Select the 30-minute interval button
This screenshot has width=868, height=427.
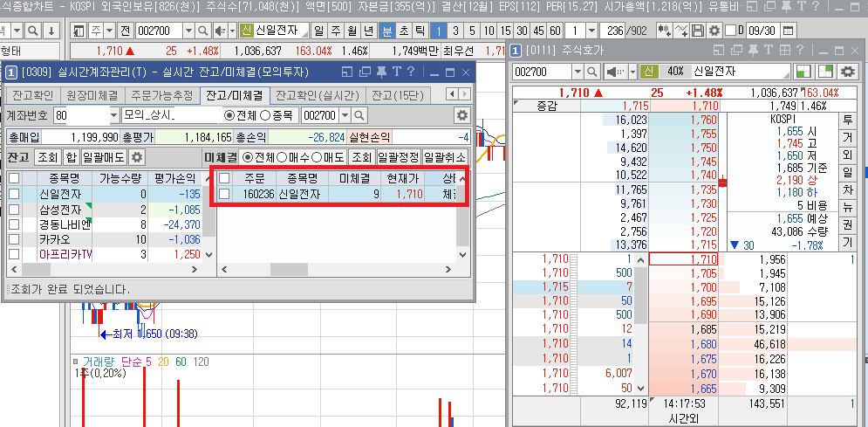pos(522,31)
